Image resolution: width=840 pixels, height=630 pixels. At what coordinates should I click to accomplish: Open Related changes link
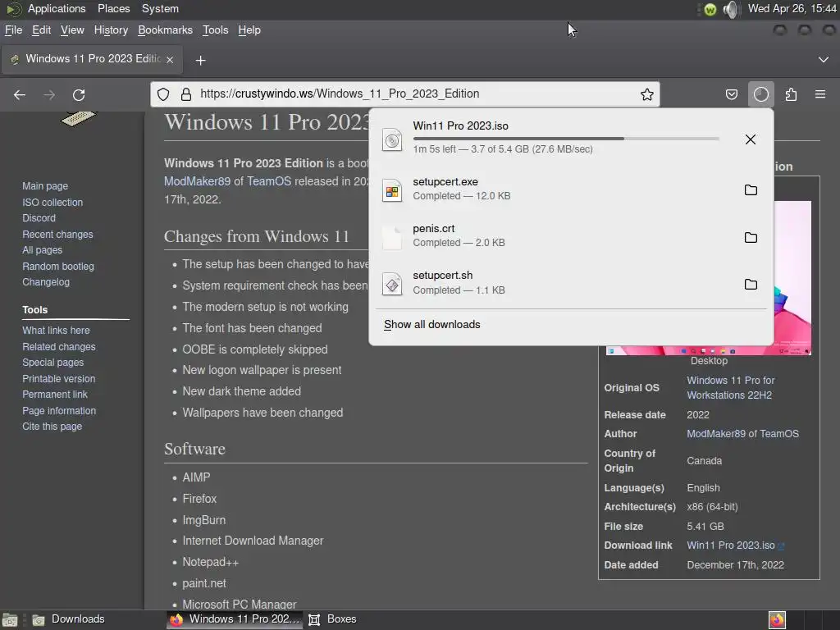point(59,347)
